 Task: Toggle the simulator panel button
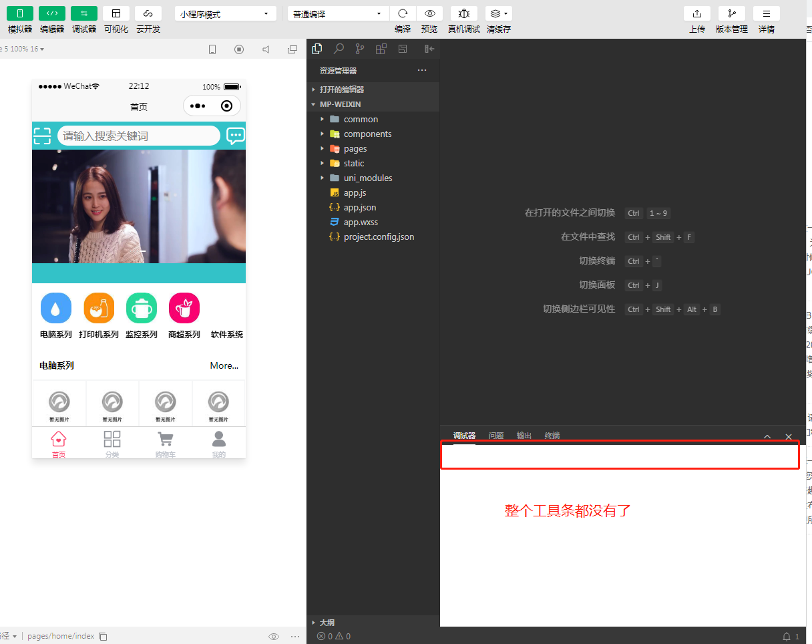click(20, 13)
